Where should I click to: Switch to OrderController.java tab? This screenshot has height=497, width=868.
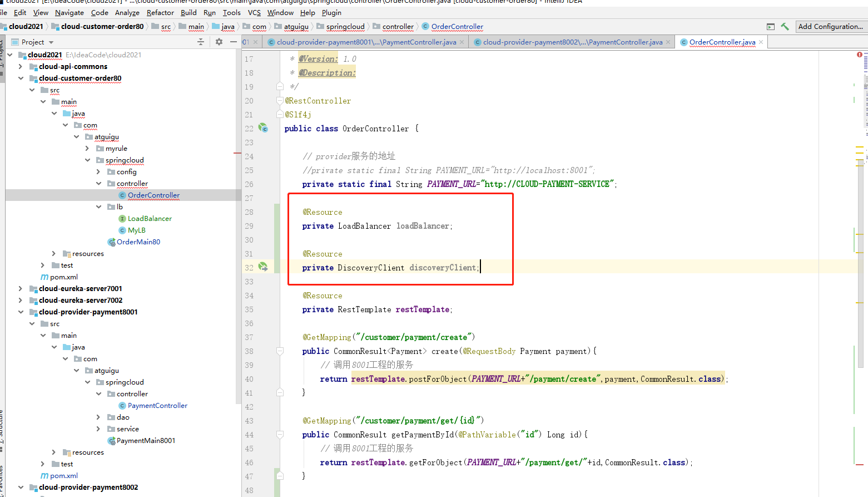click(x=722, y=42)
